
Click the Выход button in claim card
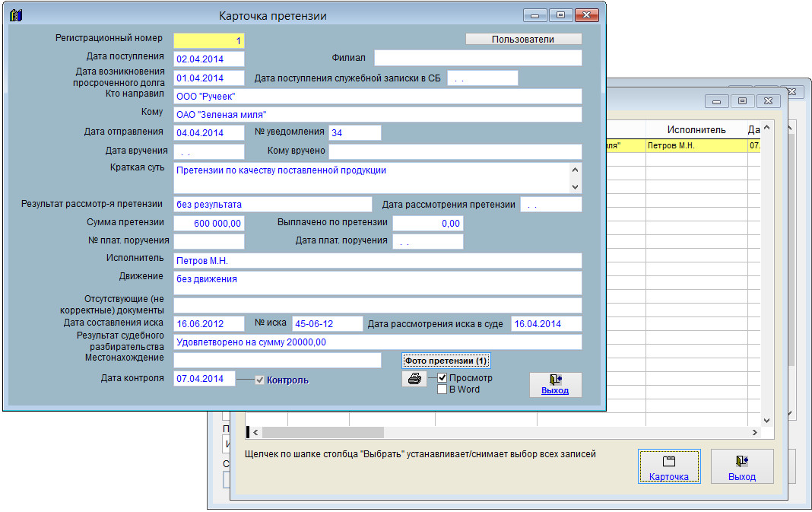[555, 384]
